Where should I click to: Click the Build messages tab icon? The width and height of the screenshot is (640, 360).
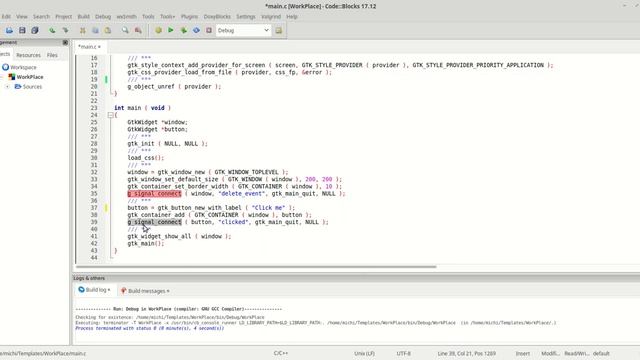pyautogui.click(x=123, y=291)
